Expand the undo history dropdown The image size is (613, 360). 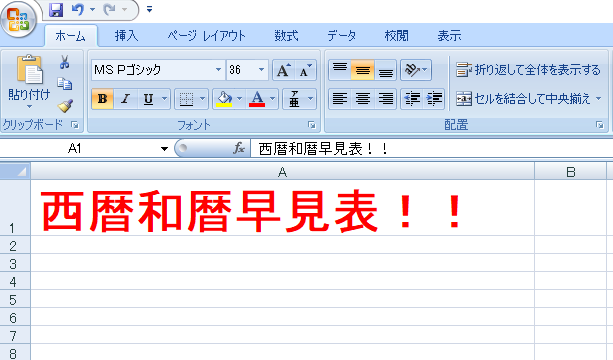92,9
